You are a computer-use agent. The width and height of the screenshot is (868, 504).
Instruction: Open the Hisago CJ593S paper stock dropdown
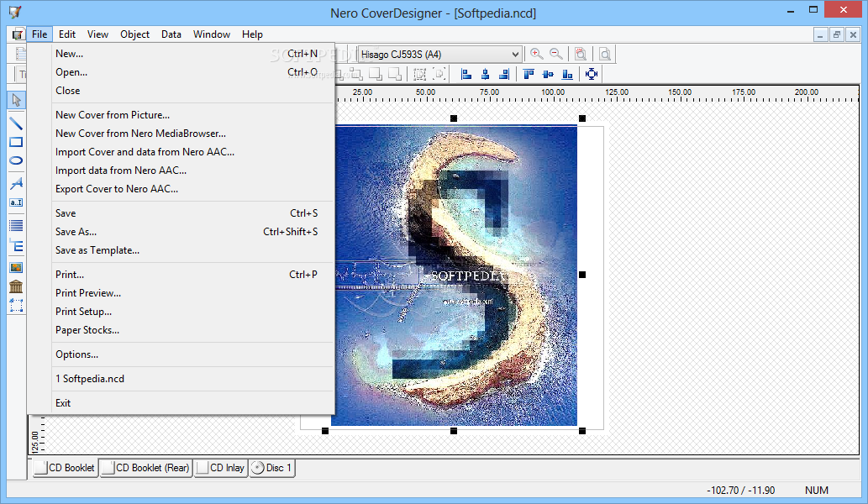point(440,55)
